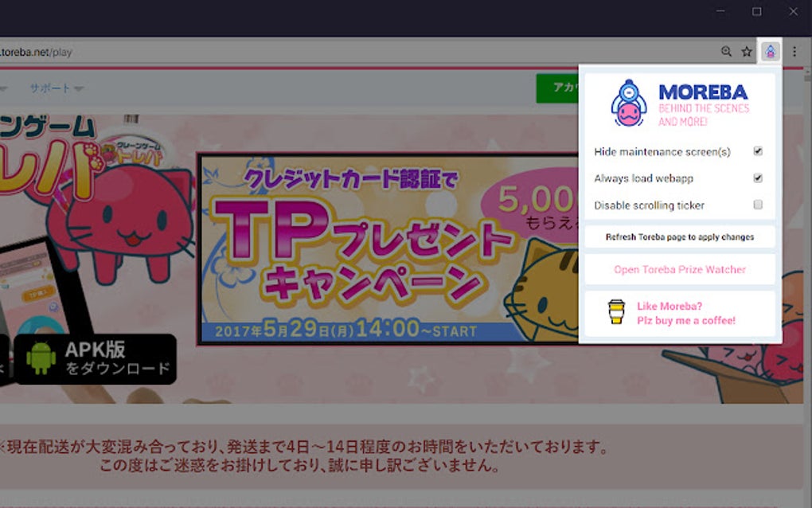Image resolution: width=812 pixels, height=508 pixels.
Task: Click the address bar URL toreba.net/play
Action: [37, 53]
